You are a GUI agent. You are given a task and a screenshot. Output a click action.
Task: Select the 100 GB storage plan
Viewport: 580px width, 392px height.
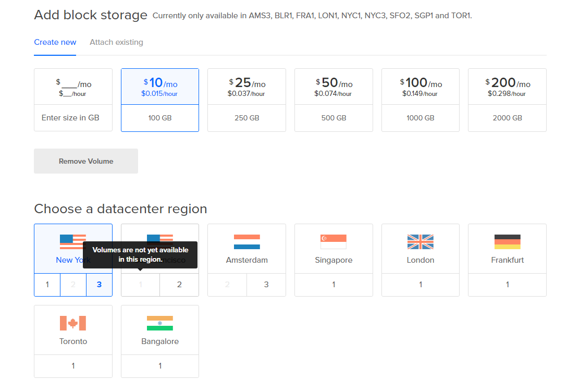coord(159,100)
